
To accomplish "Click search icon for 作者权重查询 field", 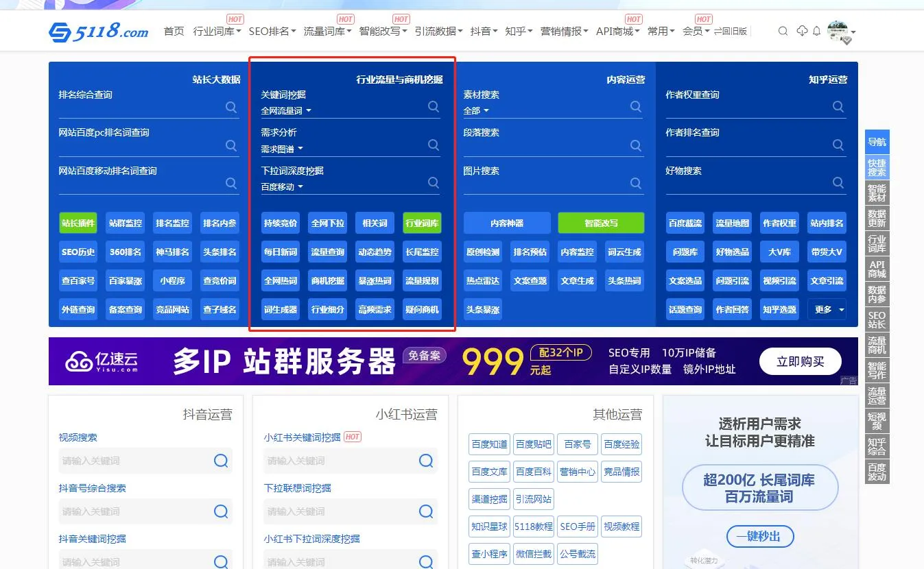I will (x=838, y=107).
